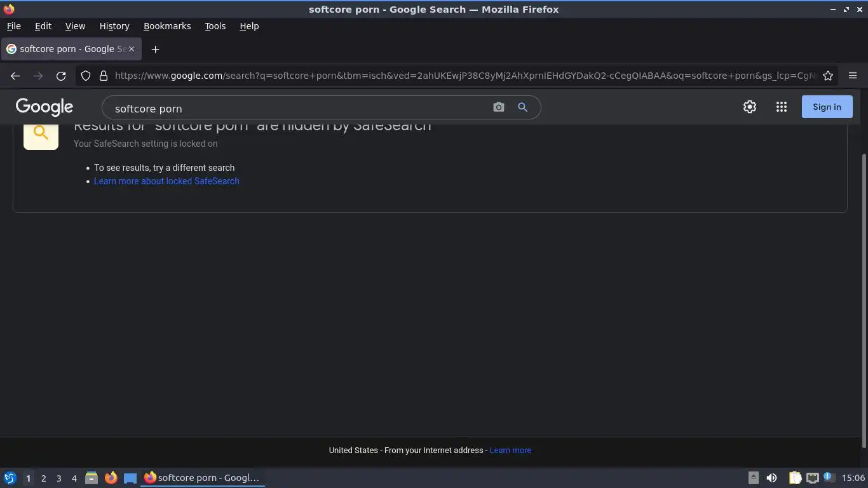The image size is (868, 488).
Task: Open the Firefox hamburger menu
Action: 853,76
